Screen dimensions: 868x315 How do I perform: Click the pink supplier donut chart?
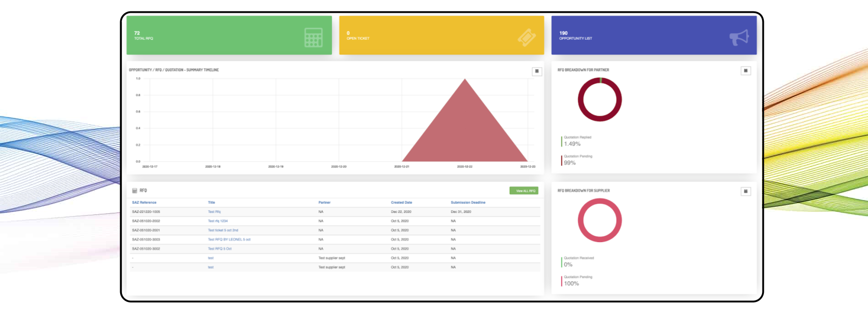point(600,220)
